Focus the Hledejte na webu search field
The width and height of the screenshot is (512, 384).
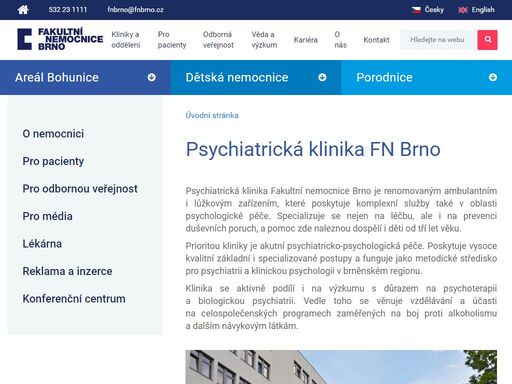(439, 40)
